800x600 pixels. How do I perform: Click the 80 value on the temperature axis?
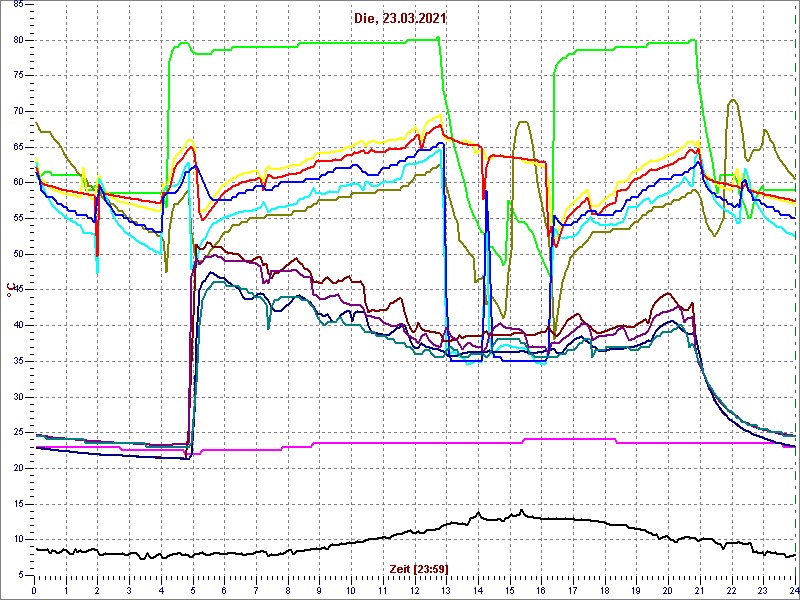tap(17, 40)
